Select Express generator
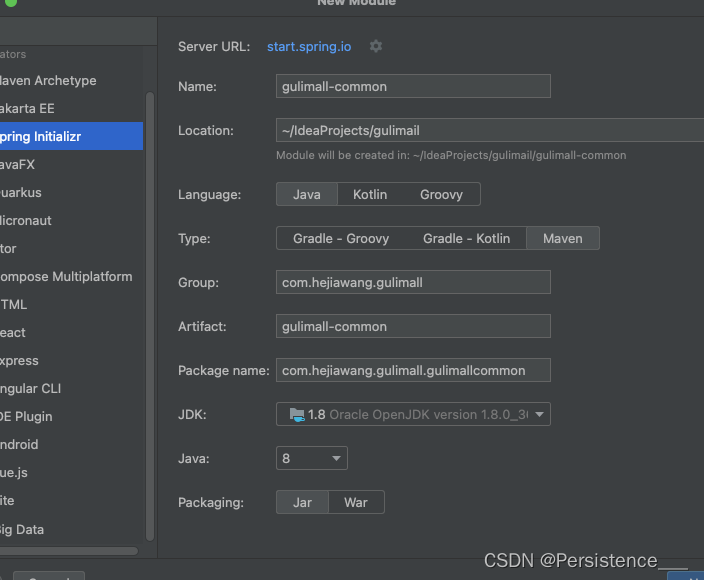Image resolution: width=704 pixels, height=580 pixels. tap(71, 360)
